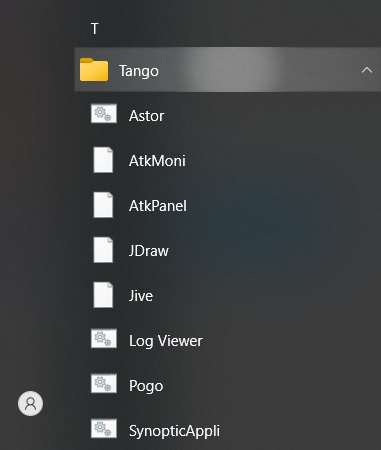Click the AtkMoni blank file icon
The width and height of the screenshot is (381, 450).
tap(103, 160)
